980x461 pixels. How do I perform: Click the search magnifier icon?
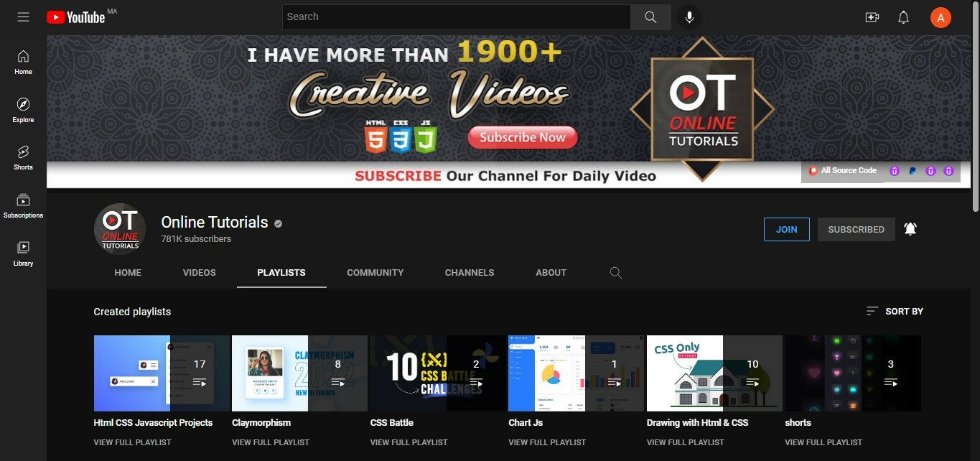[649, 17]
